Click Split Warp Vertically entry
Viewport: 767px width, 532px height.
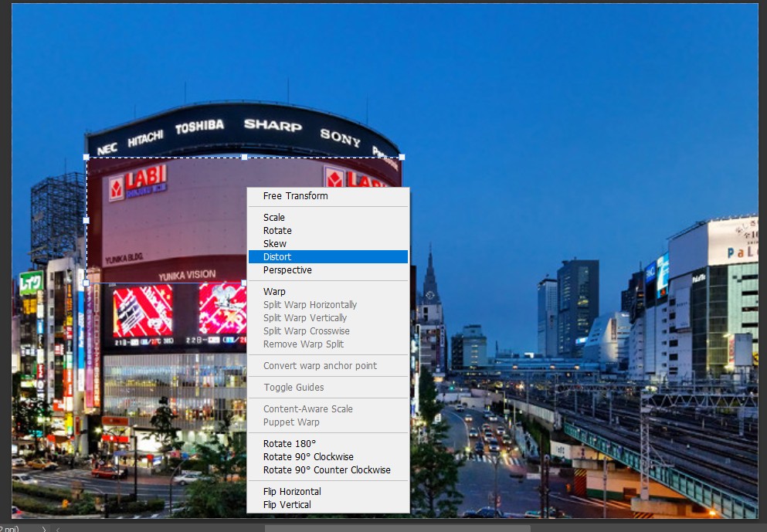click(328, 318)
